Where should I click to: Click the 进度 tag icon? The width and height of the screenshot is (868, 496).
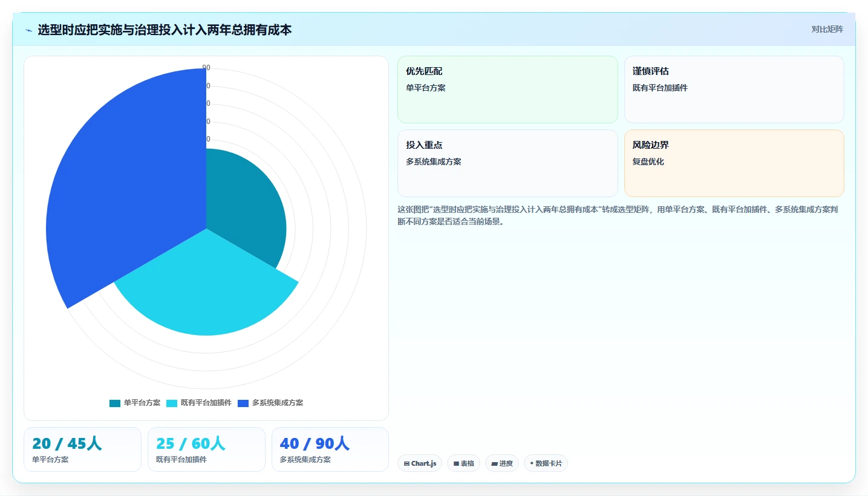[x=494, y=464]
